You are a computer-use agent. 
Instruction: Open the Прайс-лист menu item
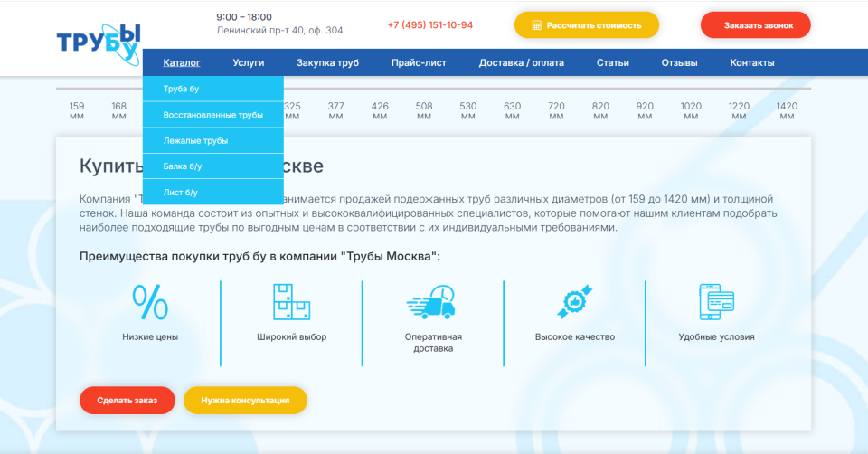[x=419, y=62]
